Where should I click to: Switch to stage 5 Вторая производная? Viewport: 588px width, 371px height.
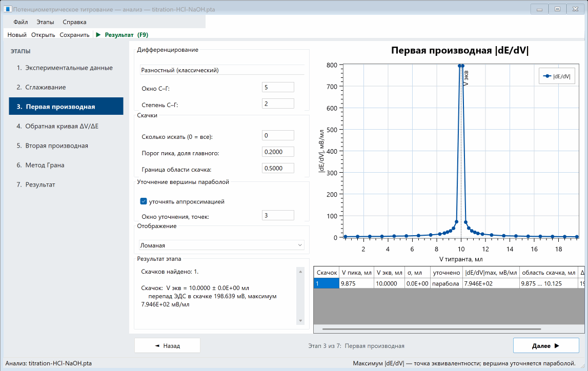66,146
